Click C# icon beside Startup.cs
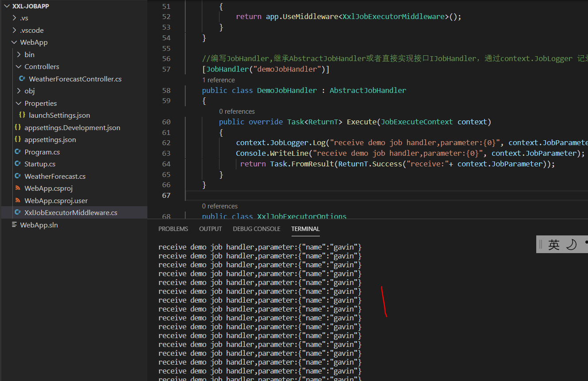 tap(18, 164)
